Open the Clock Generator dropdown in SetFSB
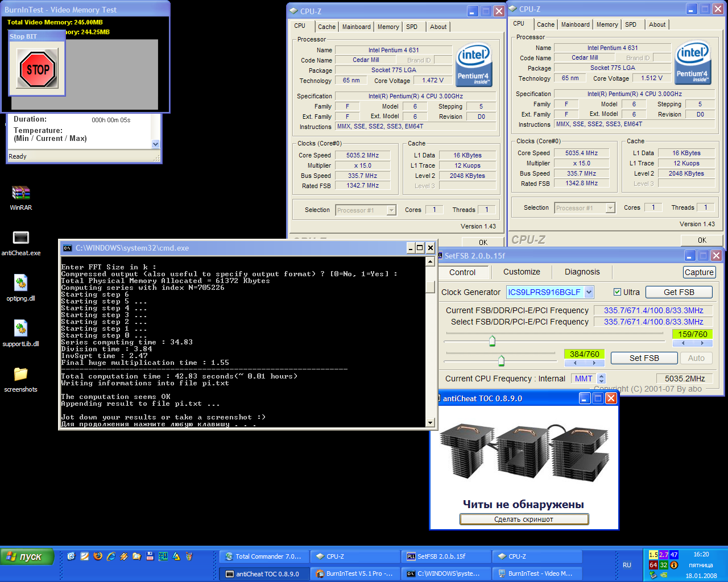This screenshot has height=582, width=728. point(589,292)
